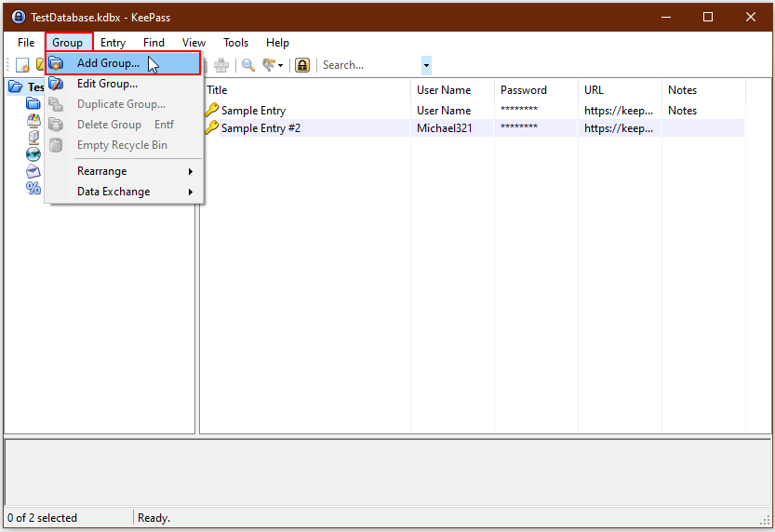Click the greyed Duplicate Group... item
Screen dimensions: 775x532
pos(123,104)
